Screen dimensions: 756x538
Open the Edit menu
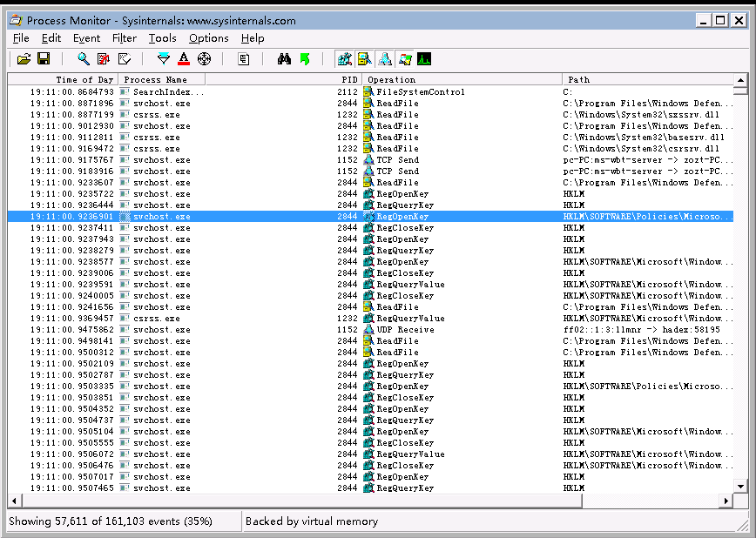pos(51,38)
